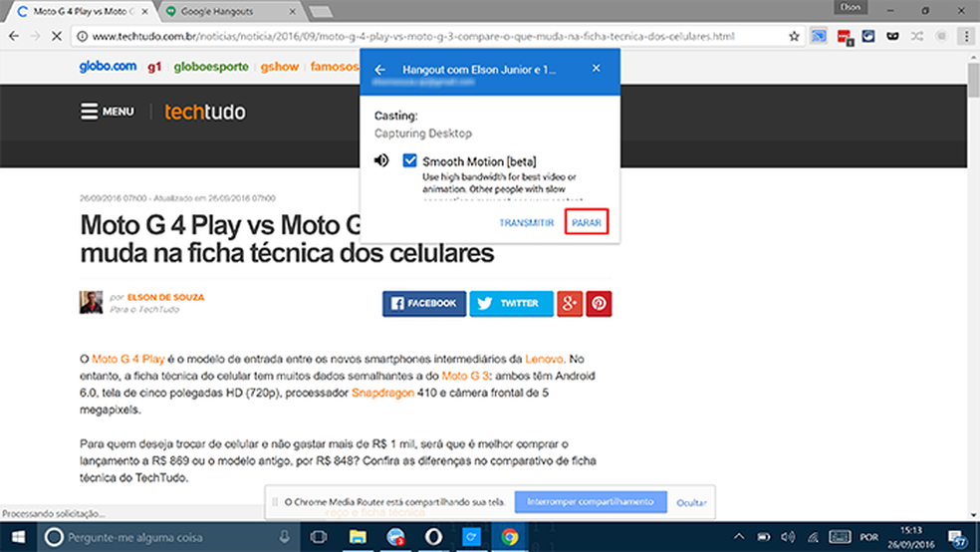
Task: Open Chrome from the taskbar
Action: [x=509, y=537]
